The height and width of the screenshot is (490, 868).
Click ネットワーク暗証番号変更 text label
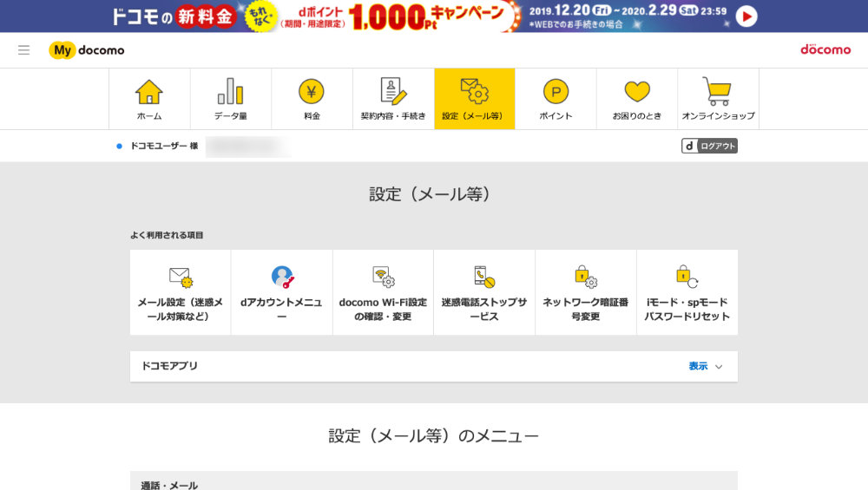(586, 309)
